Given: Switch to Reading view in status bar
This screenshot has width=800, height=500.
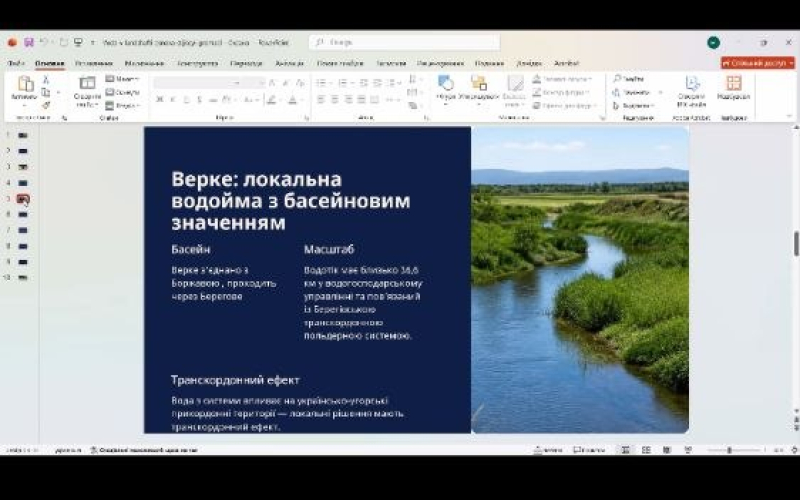Looking at the screenshot, I should [666, 449].
